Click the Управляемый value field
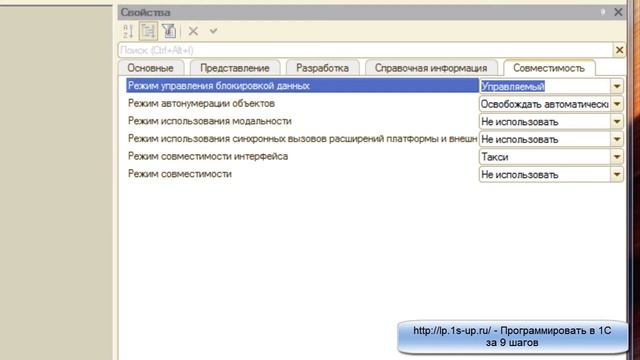640x360 pixels. click(545, 86)
